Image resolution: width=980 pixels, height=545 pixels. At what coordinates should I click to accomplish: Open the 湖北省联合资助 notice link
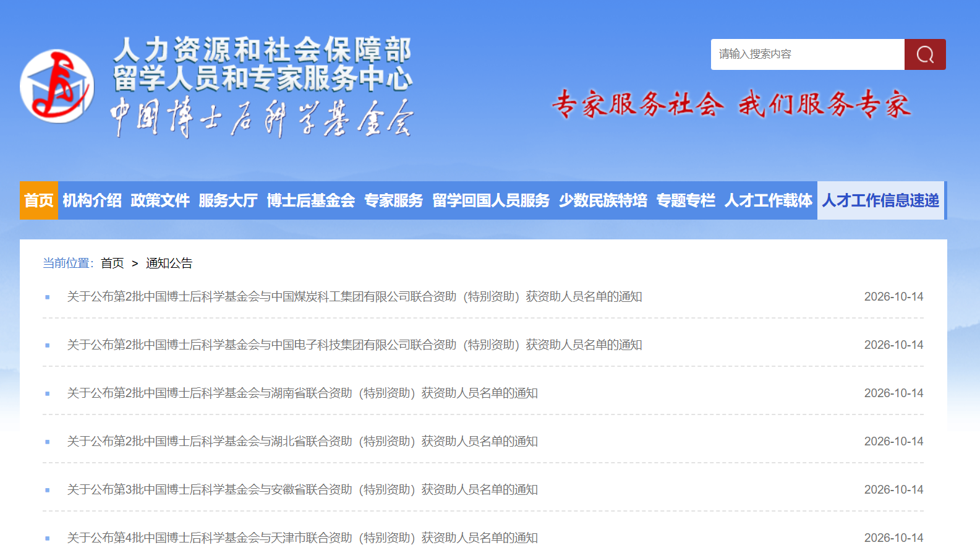point(302,442)
